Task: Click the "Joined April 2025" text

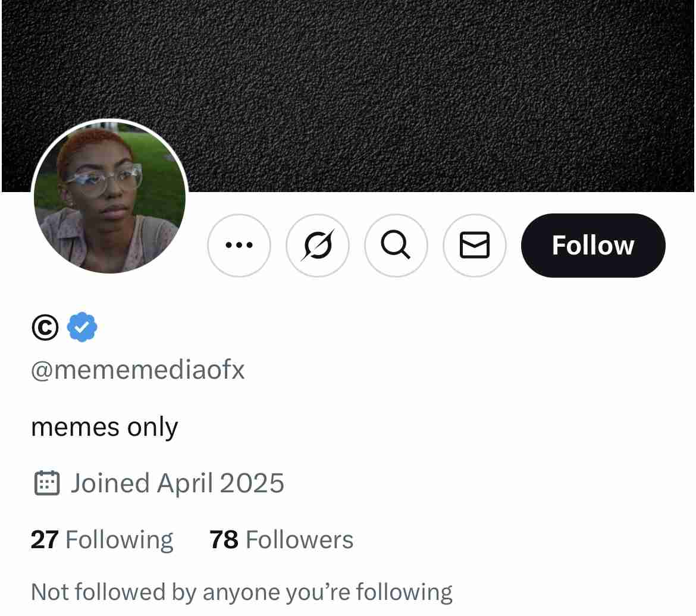Action: tap(177, 483)
